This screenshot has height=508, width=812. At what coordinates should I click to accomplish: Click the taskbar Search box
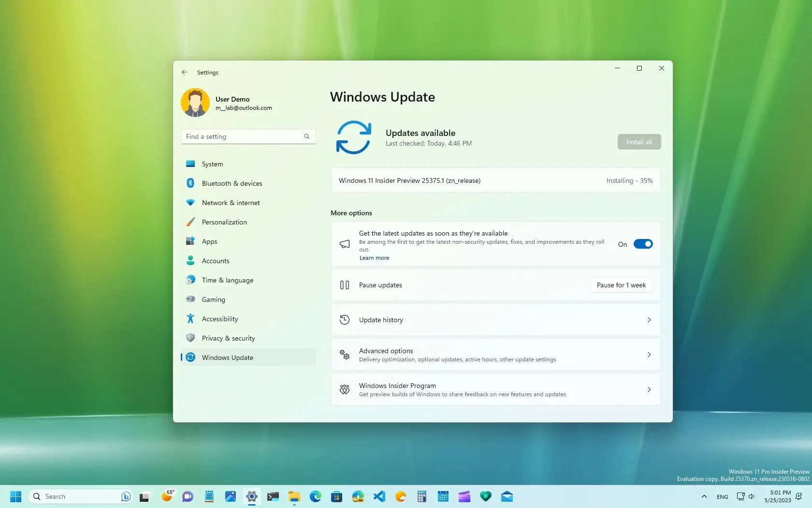point(81,496)
